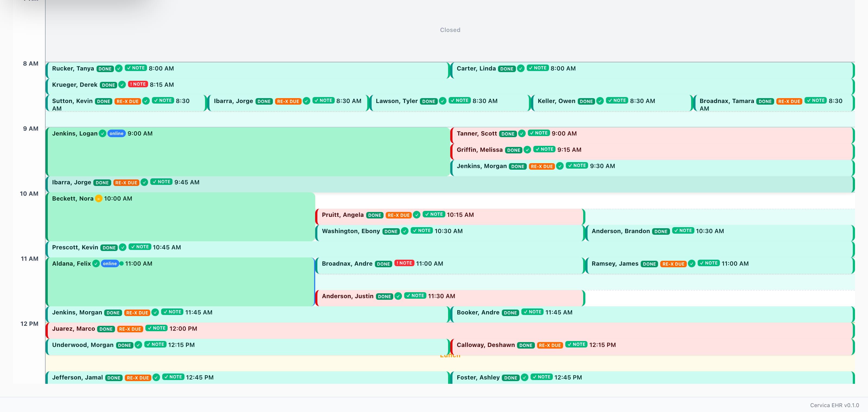Image resolution: width=868 pixels, height=412 pixels.
Task: Click check icon on Sutton, Kevin appointment
Action: coord(146,101)
